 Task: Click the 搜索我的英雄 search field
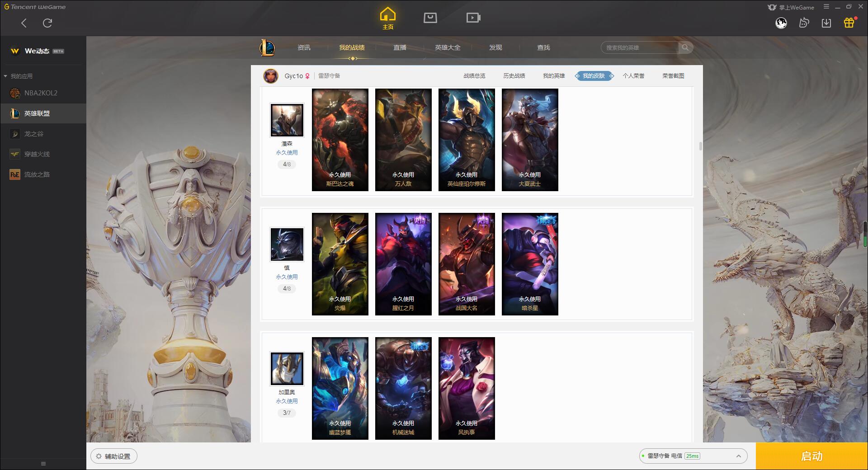point(640,47)
